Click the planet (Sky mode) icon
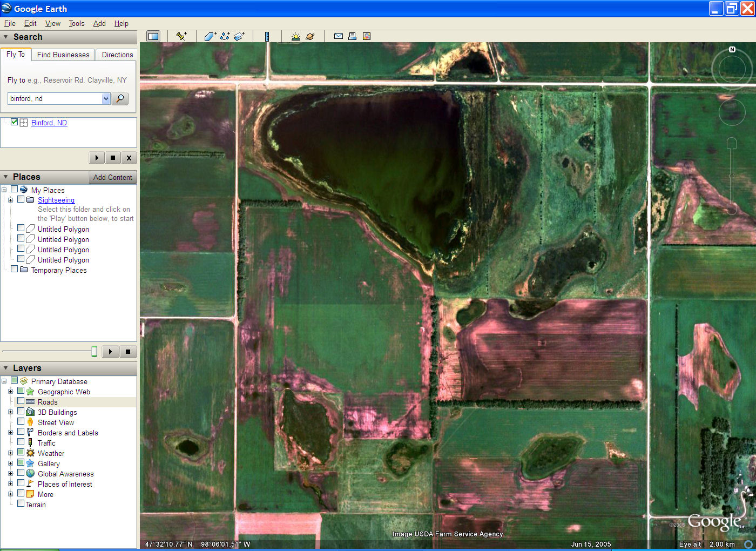The image size is (756, 551). coord(310,36)
